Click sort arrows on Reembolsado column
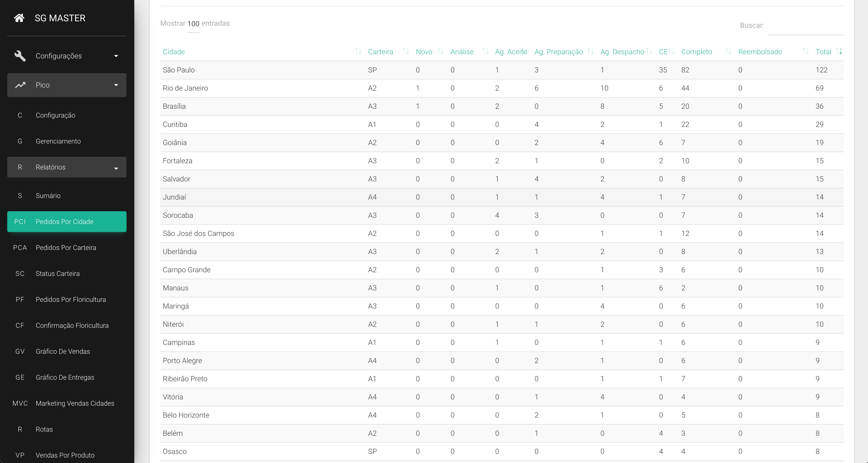This screenshot has height=463, width=868. 805,51
